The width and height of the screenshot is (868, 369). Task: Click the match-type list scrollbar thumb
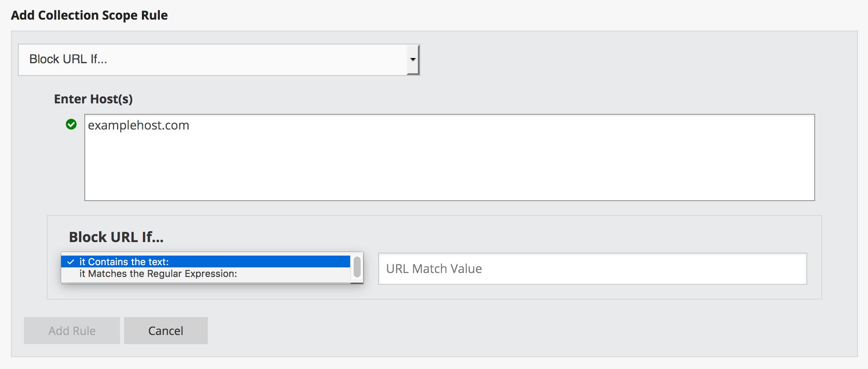click(357, 267)
